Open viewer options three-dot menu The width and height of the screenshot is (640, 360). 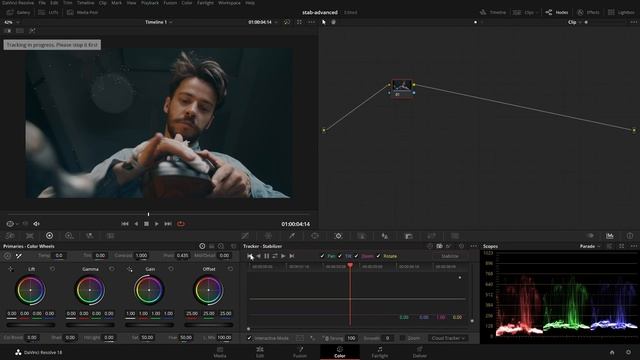(311, 22)
